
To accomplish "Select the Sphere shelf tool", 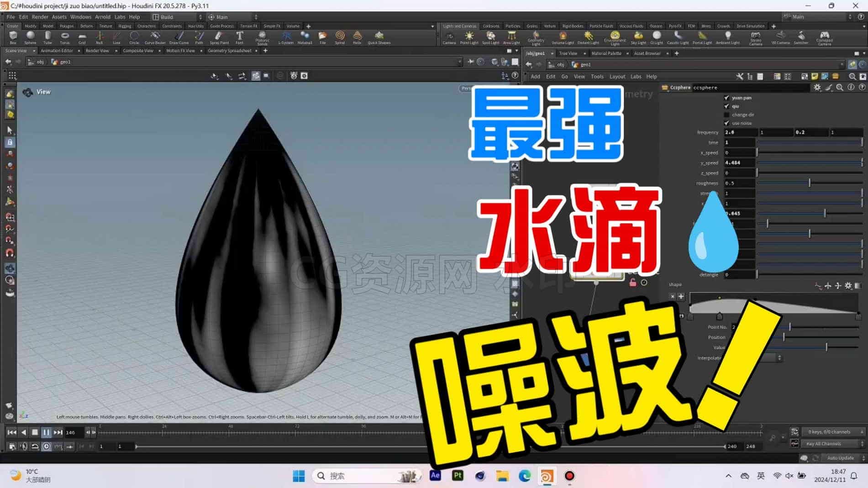I will pyautogui.click(x=30, y=38).
